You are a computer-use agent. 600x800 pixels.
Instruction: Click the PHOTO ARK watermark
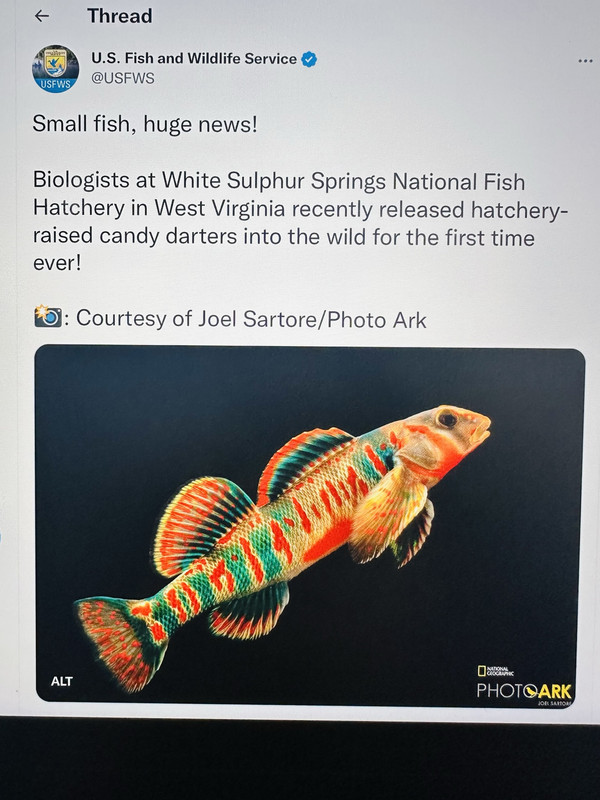click(x=524, y=691)
